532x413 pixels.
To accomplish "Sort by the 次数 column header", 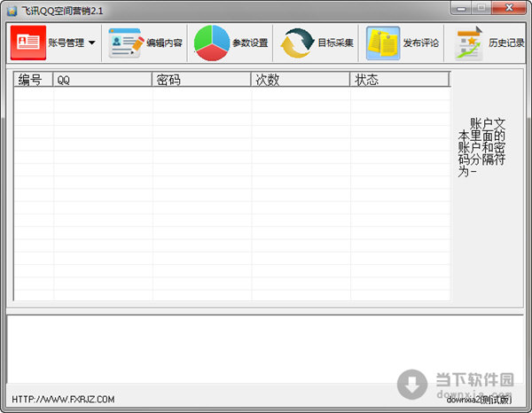I will click(x=301, y=80).
